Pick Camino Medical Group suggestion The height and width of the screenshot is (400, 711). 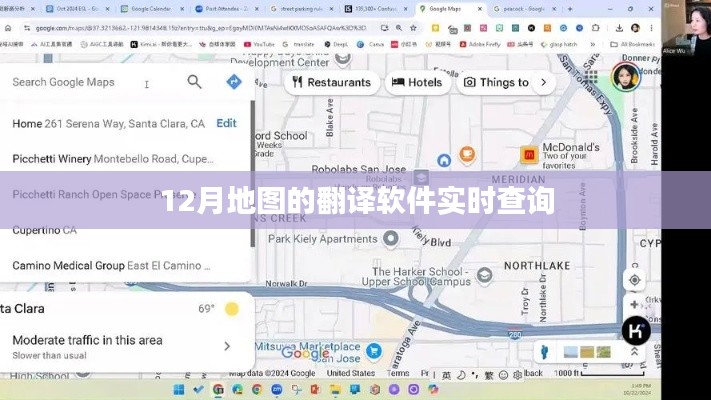tap(111, 266)
